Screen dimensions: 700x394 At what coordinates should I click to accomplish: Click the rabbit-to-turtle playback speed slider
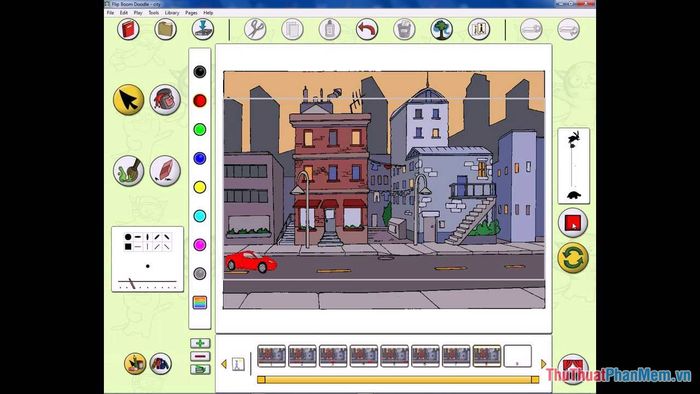(574, 166)
